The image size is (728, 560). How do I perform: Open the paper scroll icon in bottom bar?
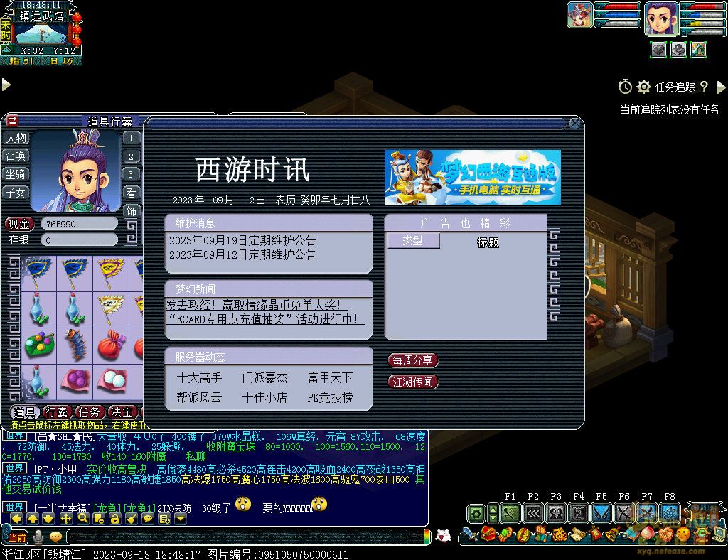[x=577, y=535]
